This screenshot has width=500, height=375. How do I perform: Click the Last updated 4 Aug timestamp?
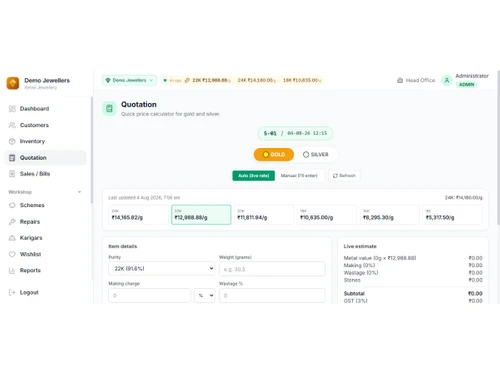(x=144, y=198)
